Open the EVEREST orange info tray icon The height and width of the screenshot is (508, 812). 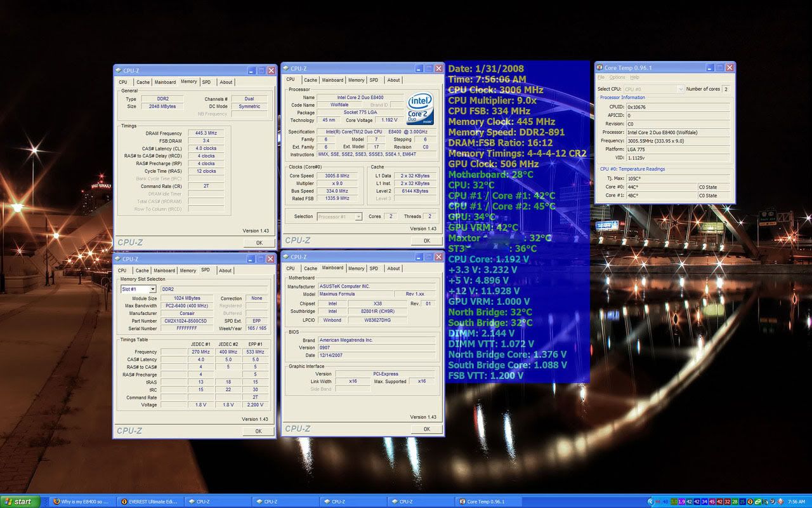[x=750, y=502]
